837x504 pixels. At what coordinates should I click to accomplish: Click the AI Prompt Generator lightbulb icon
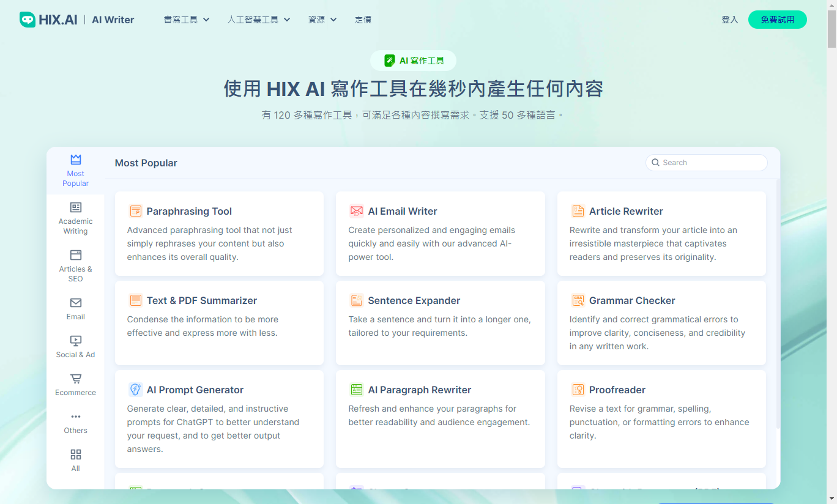click(136, 390)
